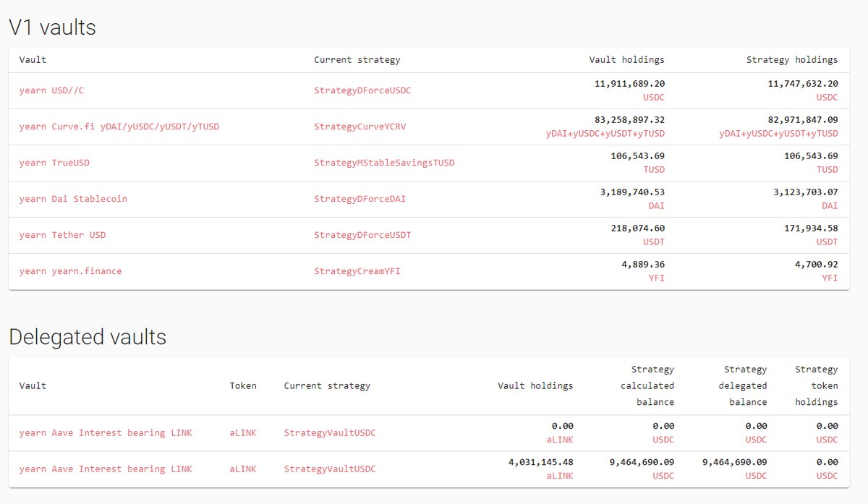The height and width of the screenshot is (504, 868).
Task: Click yDAI+yUSDC+yUSDT+yTUSD link under vault holdings
Action: 605,133
